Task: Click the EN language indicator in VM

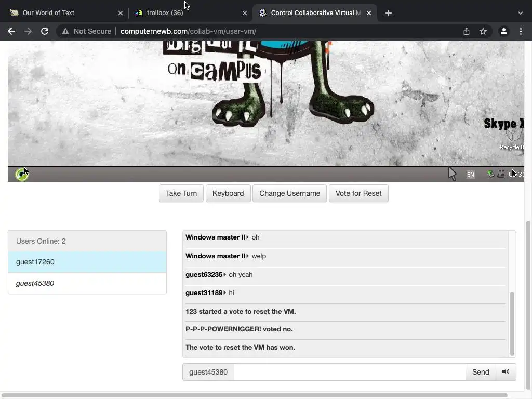Action: [471, 175]
